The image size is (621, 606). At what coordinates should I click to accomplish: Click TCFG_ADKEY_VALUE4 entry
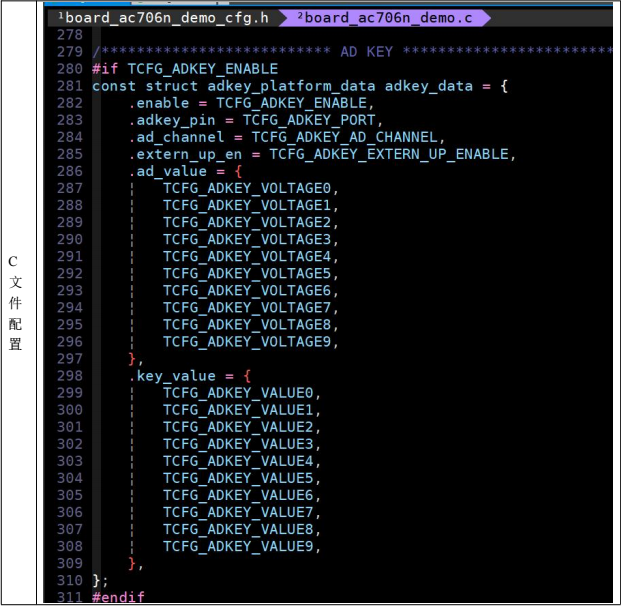coord(238,461)
